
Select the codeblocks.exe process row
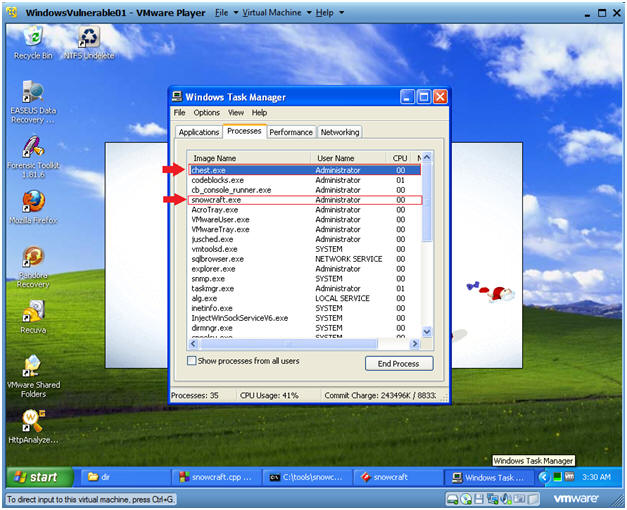coord(305,180)
